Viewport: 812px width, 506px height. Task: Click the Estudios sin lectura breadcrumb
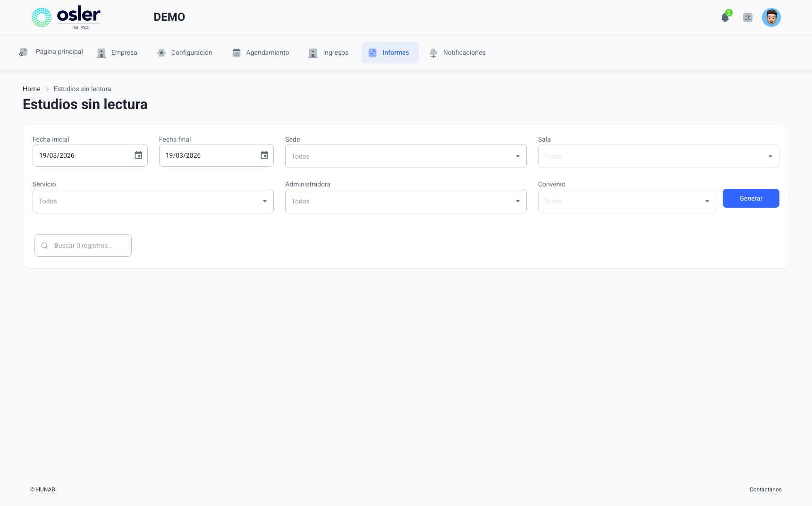(83, 89)
